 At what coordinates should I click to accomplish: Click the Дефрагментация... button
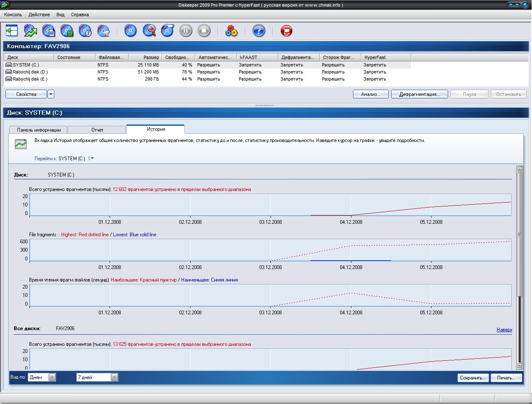click(419, 94)
